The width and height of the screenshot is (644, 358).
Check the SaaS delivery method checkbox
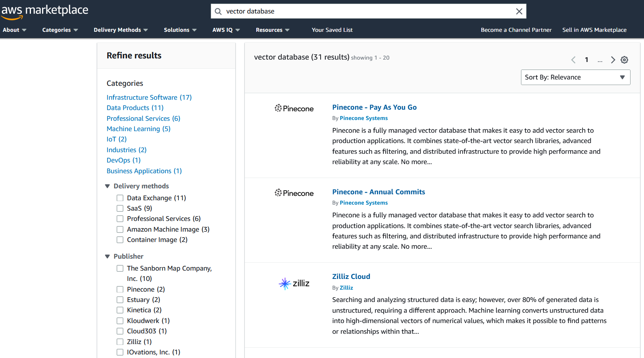(120, 208)
